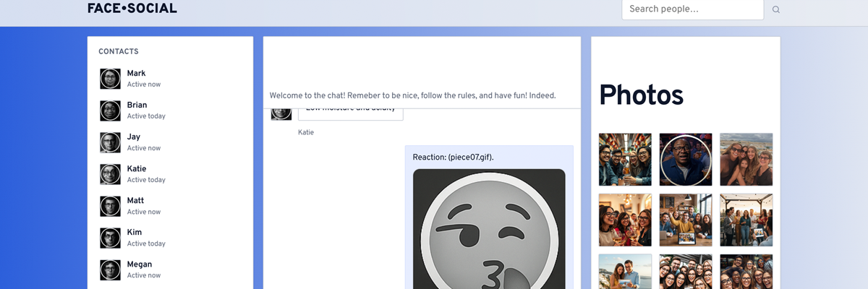868x289 pixels.
Task: Open Kim's avatar in contacts
Action: click(110, 238)
